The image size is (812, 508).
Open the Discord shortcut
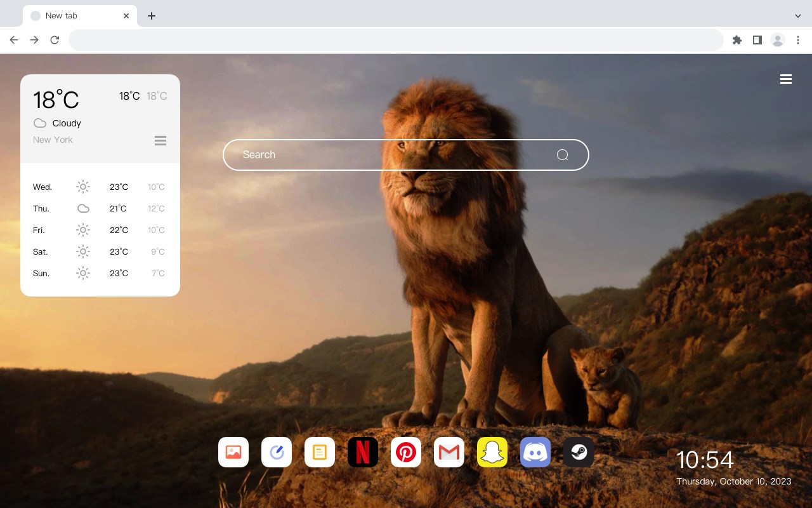535,452
